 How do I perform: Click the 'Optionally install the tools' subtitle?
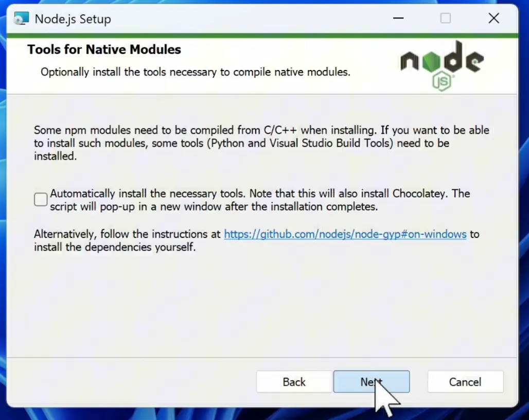[196, 72]
